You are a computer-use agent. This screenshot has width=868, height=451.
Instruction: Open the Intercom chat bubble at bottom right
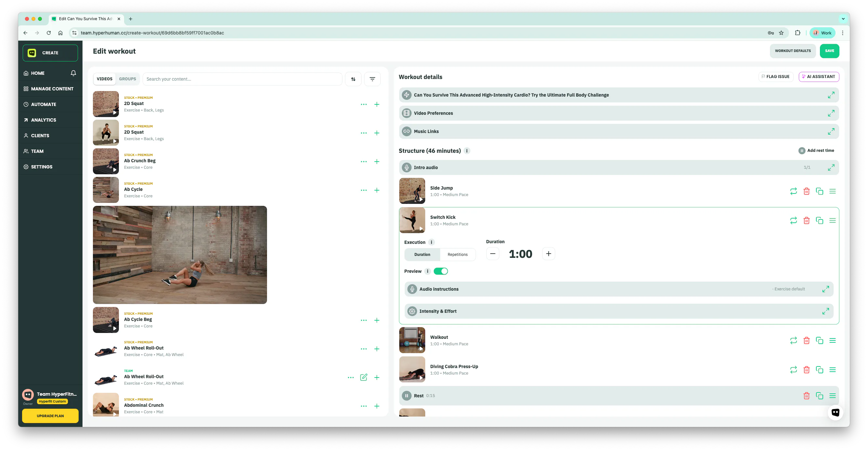[x=836, y=412]
